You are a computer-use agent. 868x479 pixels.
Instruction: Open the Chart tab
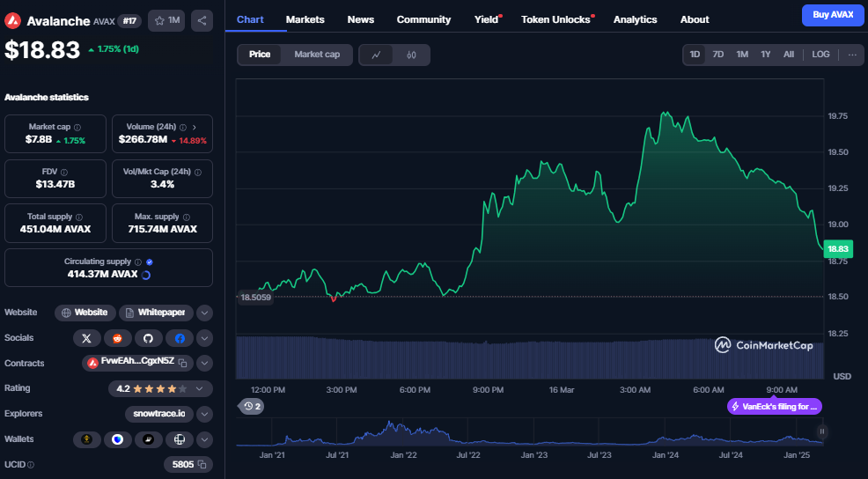tap(250, 19)
